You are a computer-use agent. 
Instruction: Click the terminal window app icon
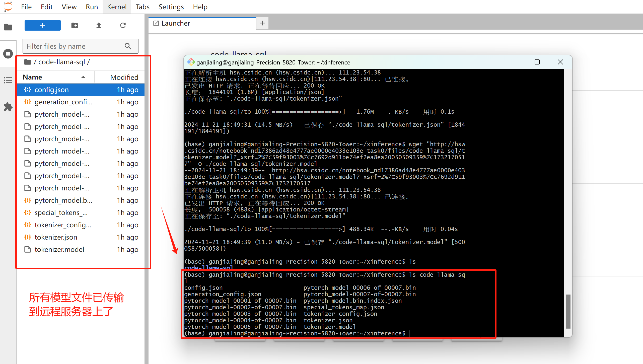191,62
